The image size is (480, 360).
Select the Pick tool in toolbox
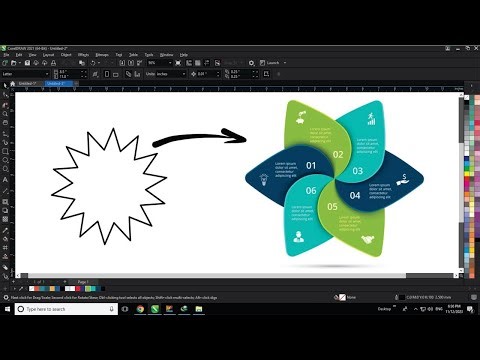tap(5, 86)
